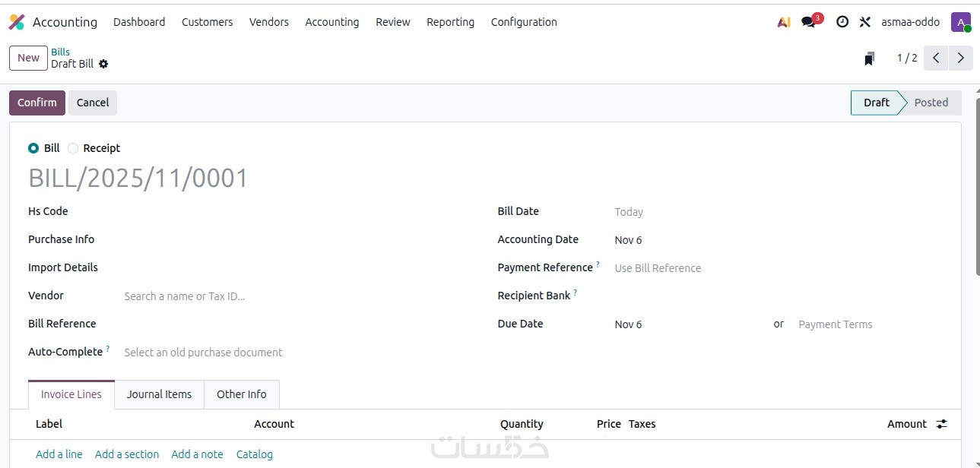Open the activities clock icon
This screenshot has height=468, width=980.
pos(842,22)
